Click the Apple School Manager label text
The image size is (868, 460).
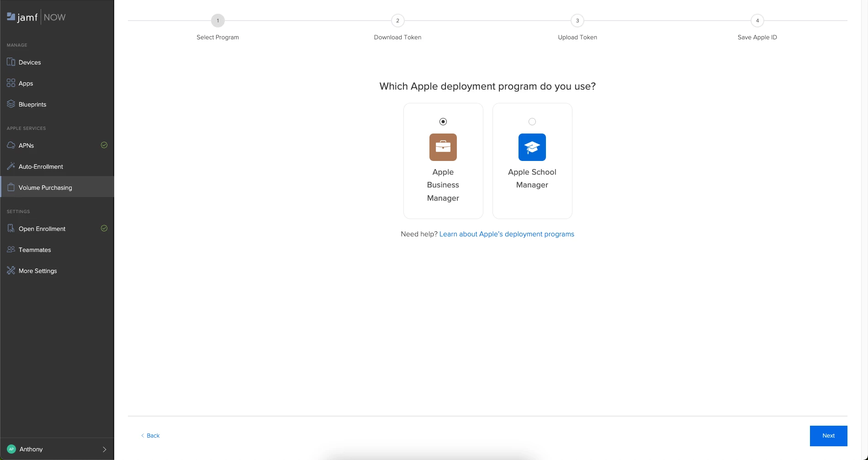click(532, 178)
